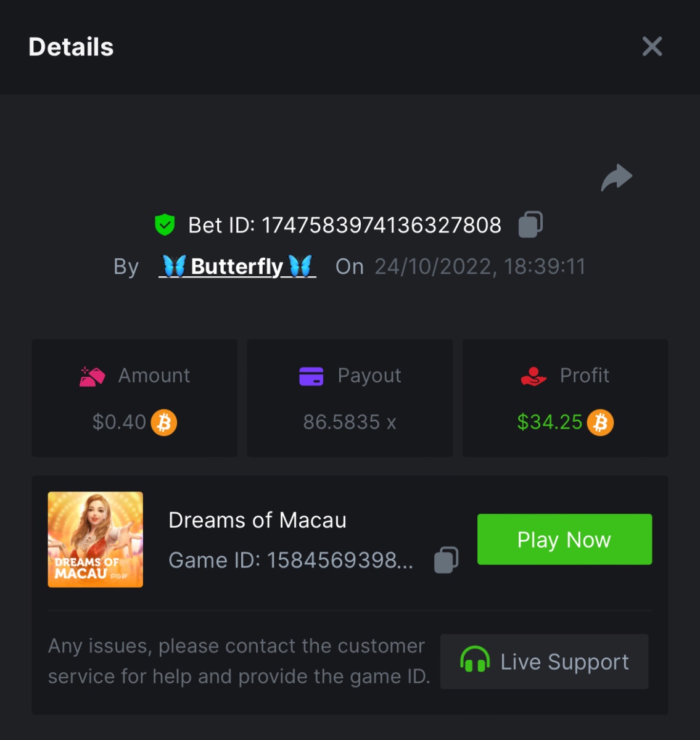Click the green verified shield icon
Screen dimensions: 700x740
[165, 225]
